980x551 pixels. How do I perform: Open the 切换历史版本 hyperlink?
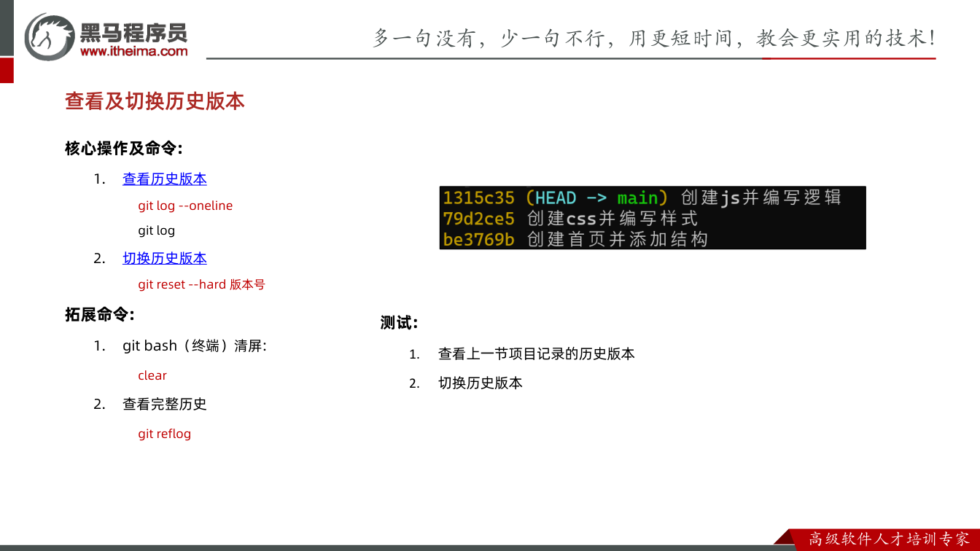click(165, 258)
